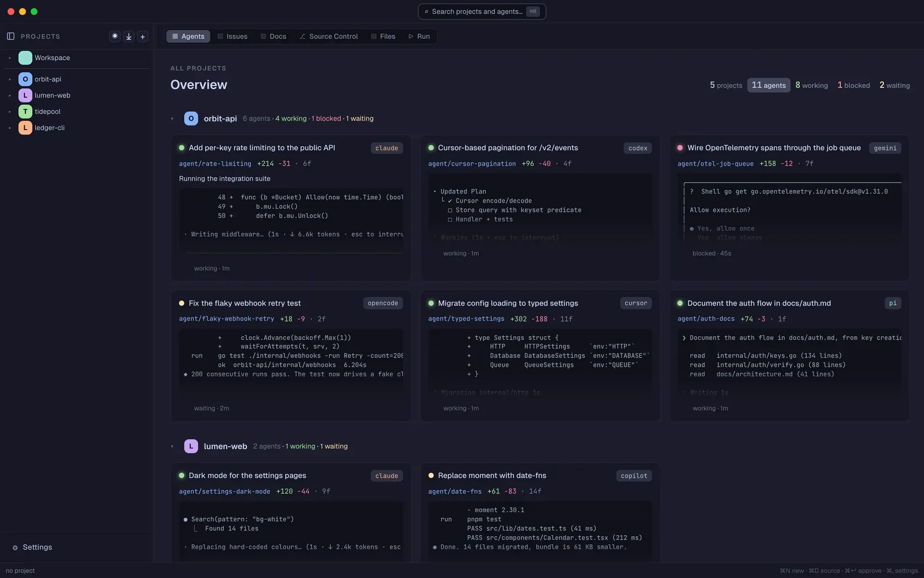The image size is (924, 578).
Task: Open the Issues tab
Action: pos(232,37)
